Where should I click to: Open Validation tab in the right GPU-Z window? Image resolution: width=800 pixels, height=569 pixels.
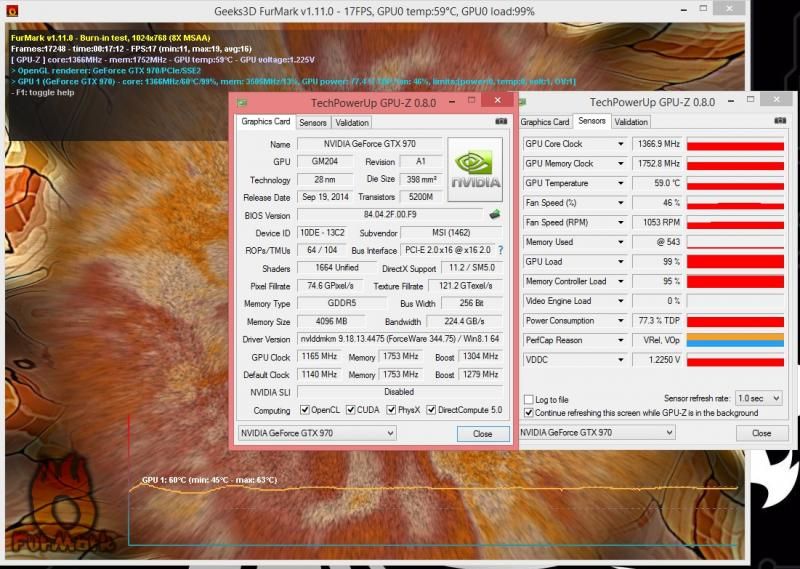click(630, 121)
